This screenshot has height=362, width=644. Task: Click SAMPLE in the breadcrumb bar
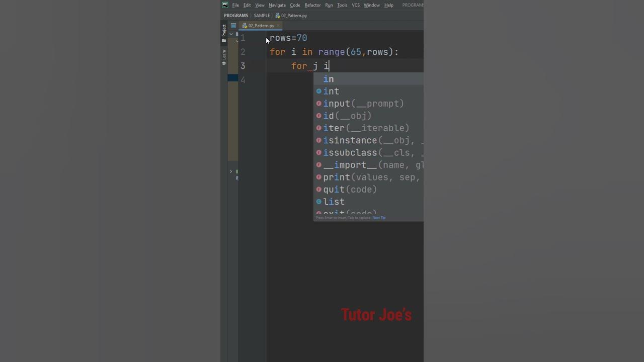click(262, 16)
